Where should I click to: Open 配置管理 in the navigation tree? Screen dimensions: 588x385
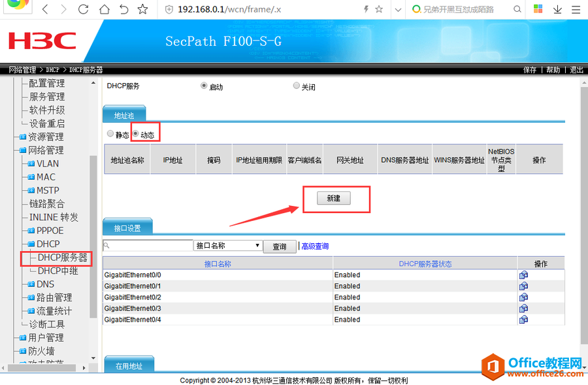(x=47, y=83)
